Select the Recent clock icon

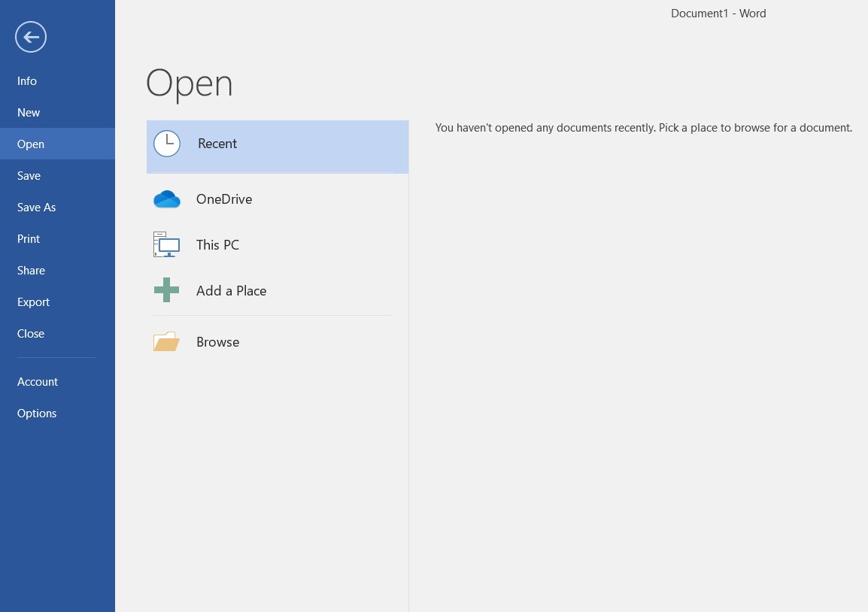pos(166,143)
